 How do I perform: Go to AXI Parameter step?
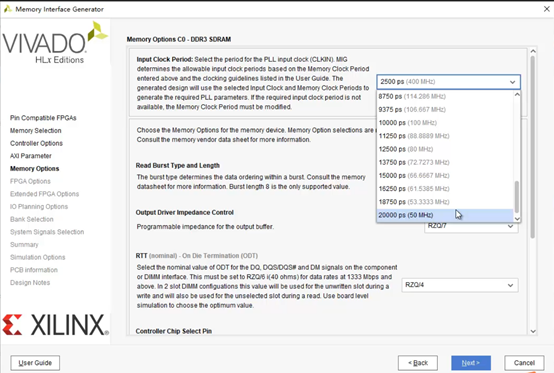31,156
